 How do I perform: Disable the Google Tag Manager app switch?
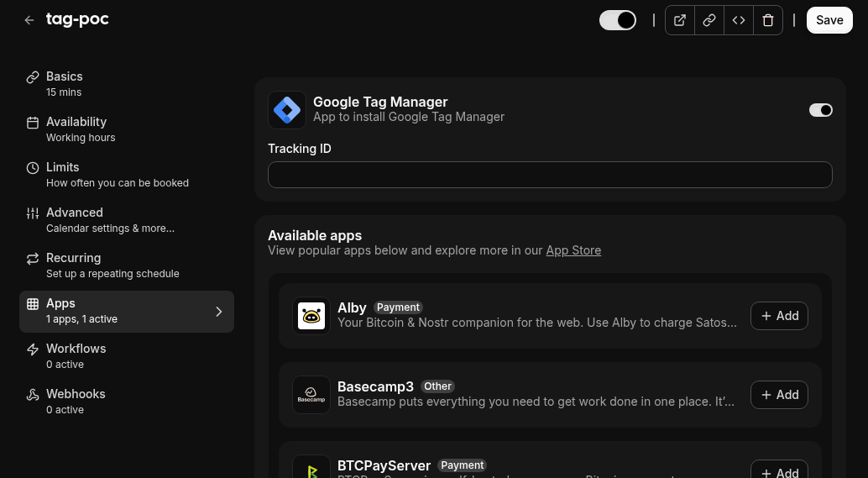(x=820, y=110)
